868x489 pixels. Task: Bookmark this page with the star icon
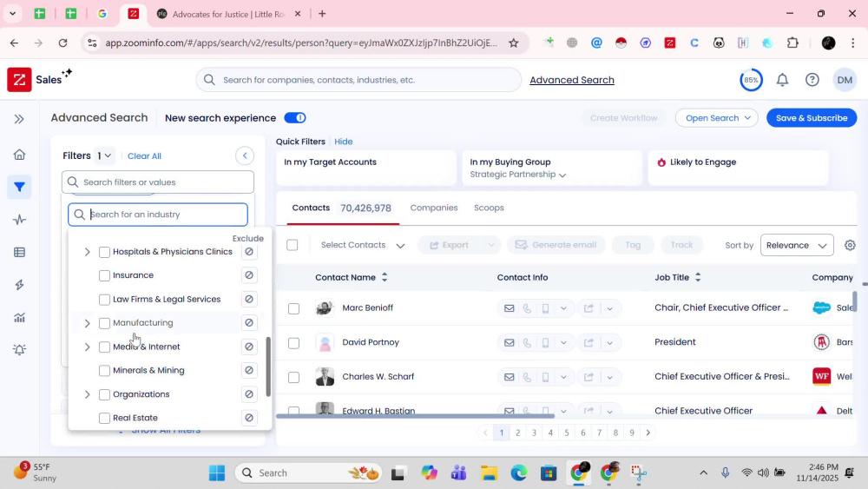pyautogui.click(x=514, y=43)
